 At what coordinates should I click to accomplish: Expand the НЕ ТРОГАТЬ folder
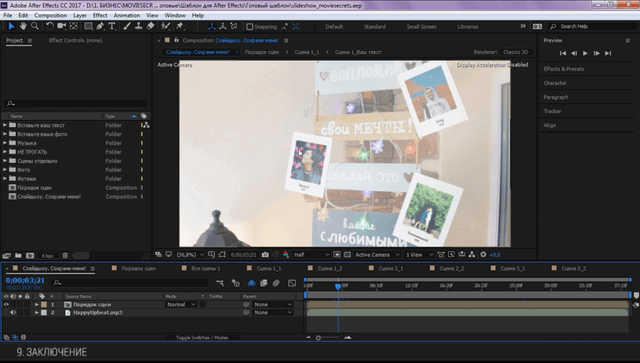5,152
